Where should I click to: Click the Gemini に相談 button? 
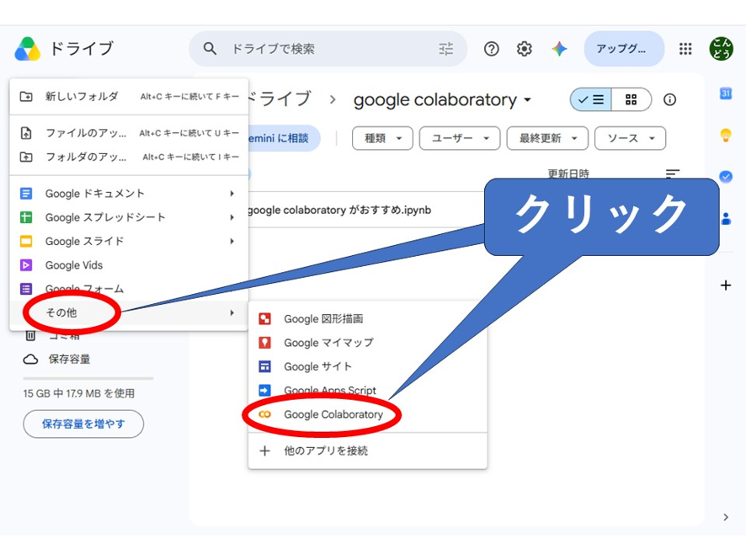tap(284, 138)
